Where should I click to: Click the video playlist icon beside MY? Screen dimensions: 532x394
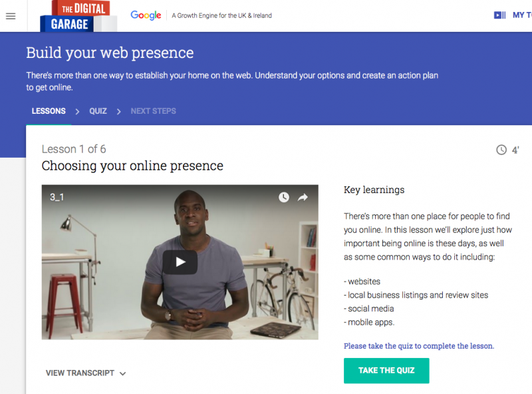point(499,15)
